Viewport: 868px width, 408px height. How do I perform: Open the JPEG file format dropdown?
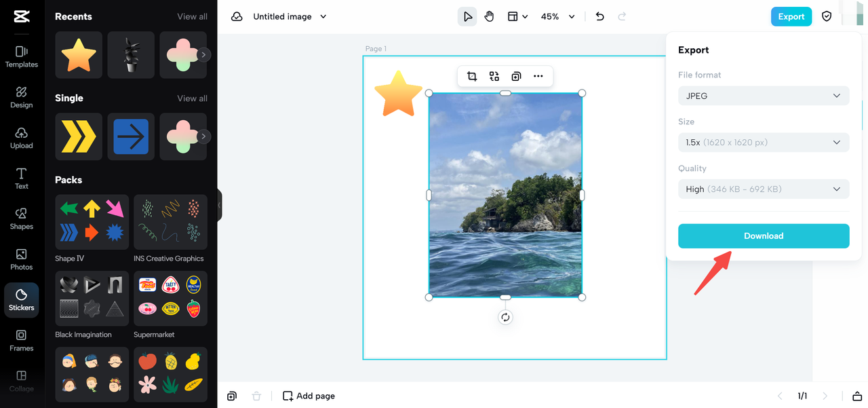(764, 96)
